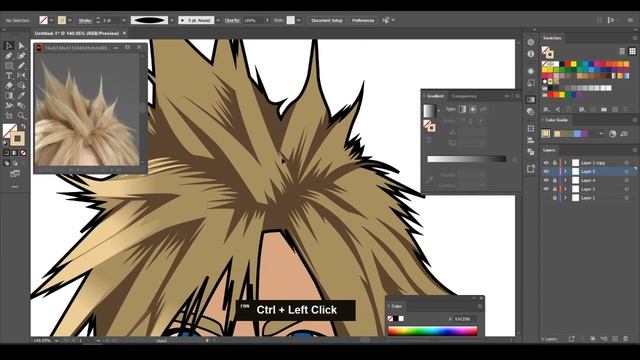The image size is (640, 360).
Task: Click Edit Colors wheel in Color Guide
Action: tap(612, 133)
